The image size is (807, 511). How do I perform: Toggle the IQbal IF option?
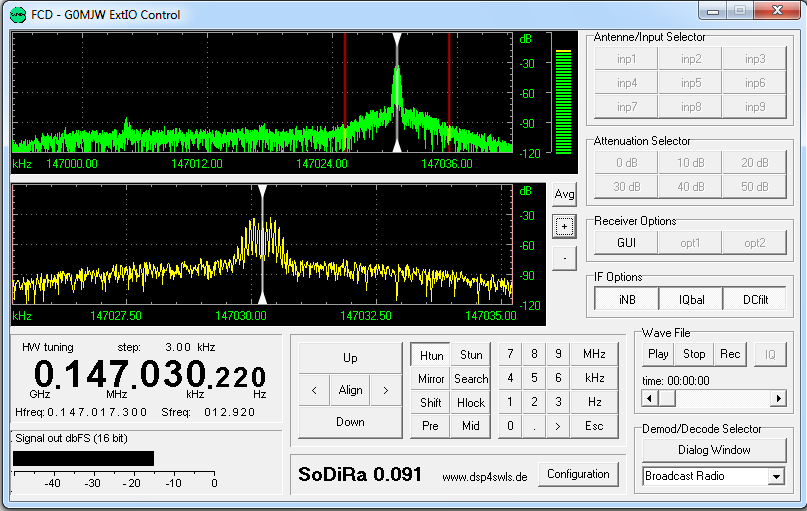click(x=690, y=299)
